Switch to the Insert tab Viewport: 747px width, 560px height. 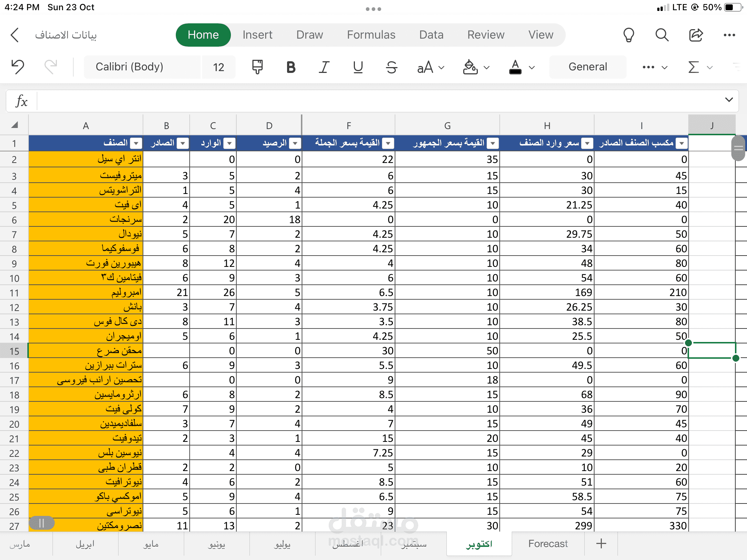258,35
